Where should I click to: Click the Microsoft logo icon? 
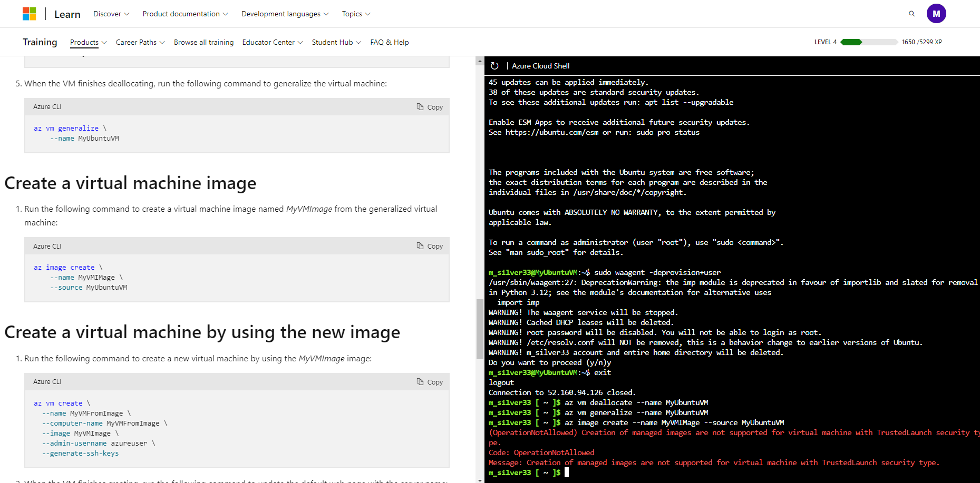click(30, 14)
